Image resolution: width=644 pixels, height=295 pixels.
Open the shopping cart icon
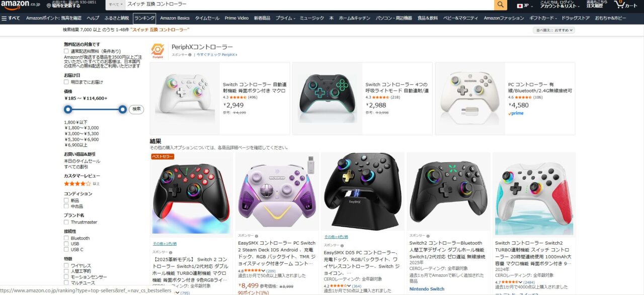tap(621, 5)
